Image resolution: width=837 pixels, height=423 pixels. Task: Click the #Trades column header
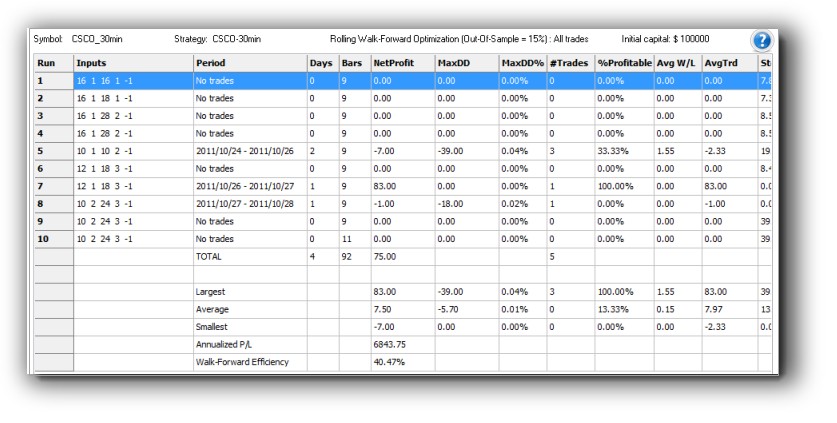(570, 63)
